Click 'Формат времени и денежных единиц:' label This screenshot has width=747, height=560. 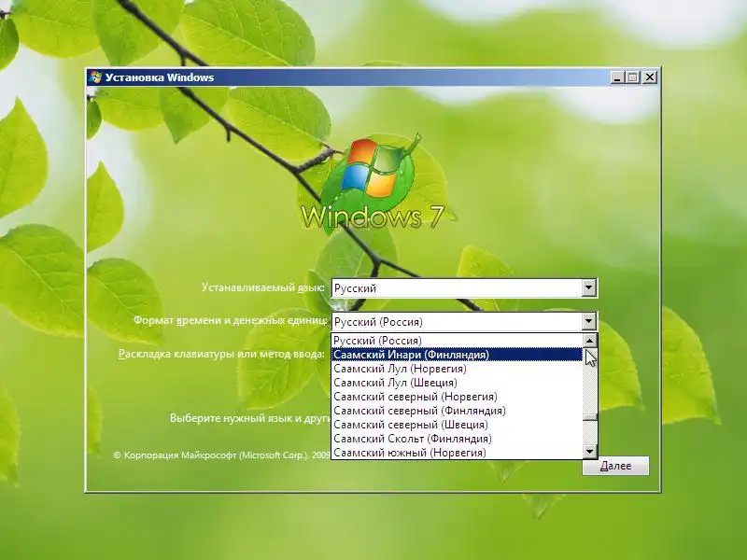point(231,320)
